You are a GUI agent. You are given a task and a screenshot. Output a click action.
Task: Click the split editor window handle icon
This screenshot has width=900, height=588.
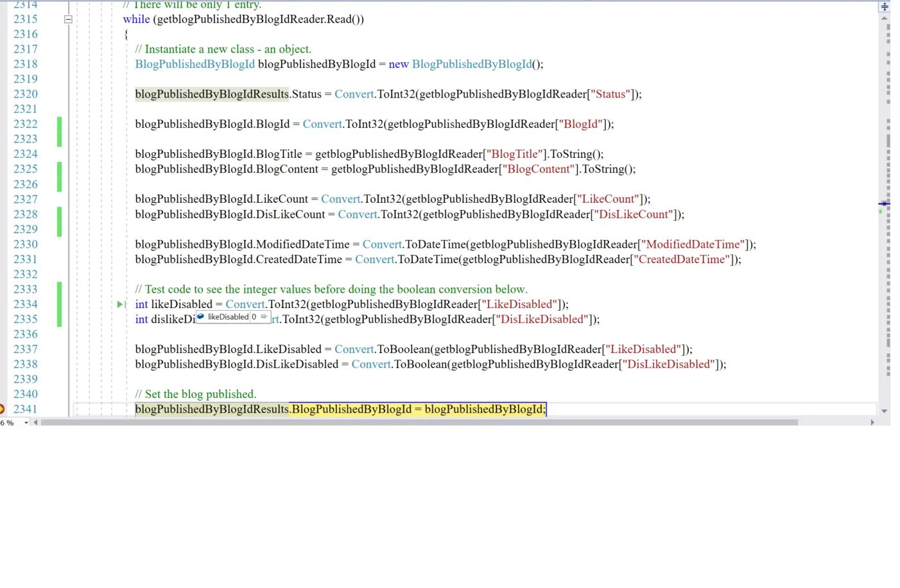(884, 6)
